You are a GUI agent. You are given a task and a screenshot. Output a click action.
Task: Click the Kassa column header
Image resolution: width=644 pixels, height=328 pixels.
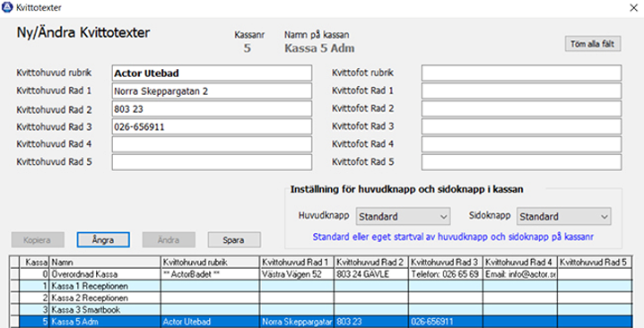click(34, 263)
